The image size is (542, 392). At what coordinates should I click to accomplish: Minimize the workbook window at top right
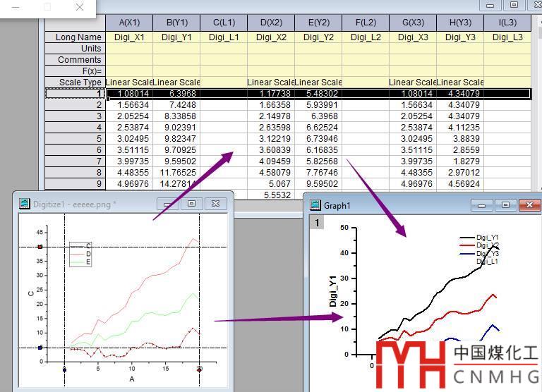point(490,5)
